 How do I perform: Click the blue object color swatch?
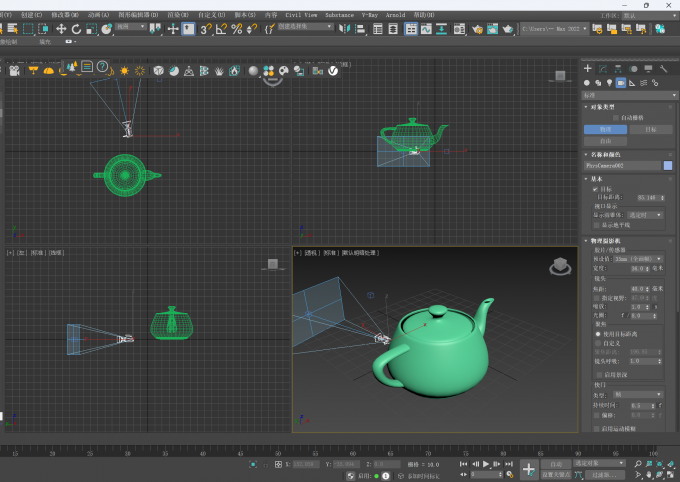pos(668,165)
